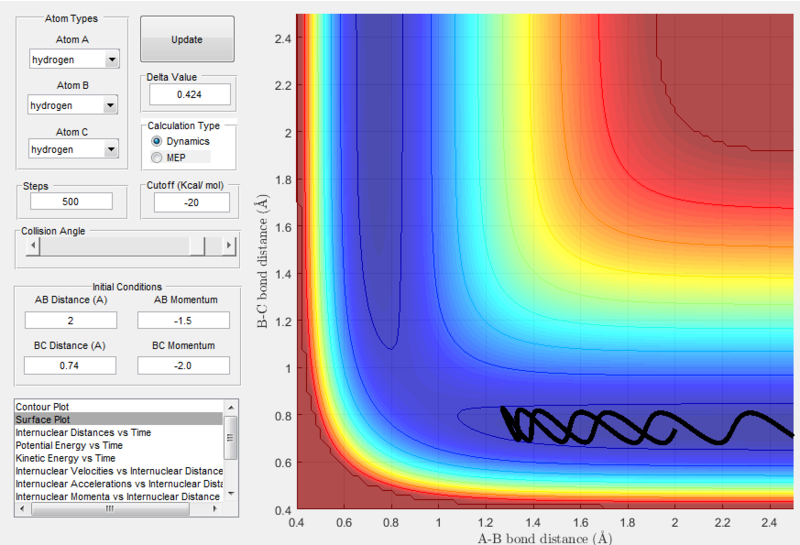Image resolution: width=800 pixels, height=545 pixels.
Task: Click the collision angle slider right arrow
Action: 229,245
